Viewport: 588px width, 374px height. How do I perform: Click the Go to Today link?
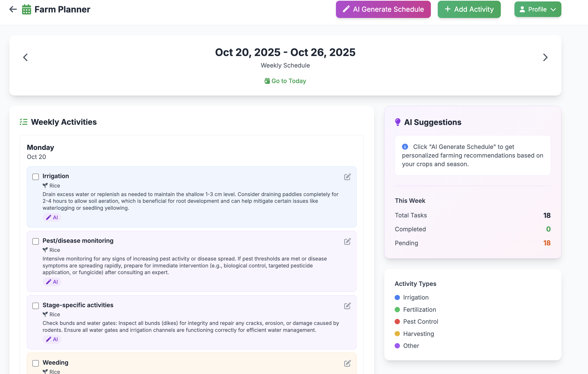click(x=285, y=81)
